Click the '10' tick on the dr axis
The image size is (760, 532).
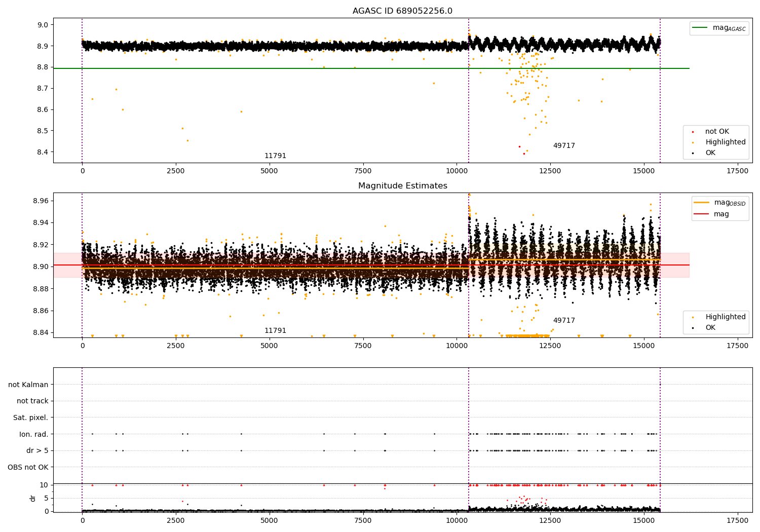pos(44,485)
